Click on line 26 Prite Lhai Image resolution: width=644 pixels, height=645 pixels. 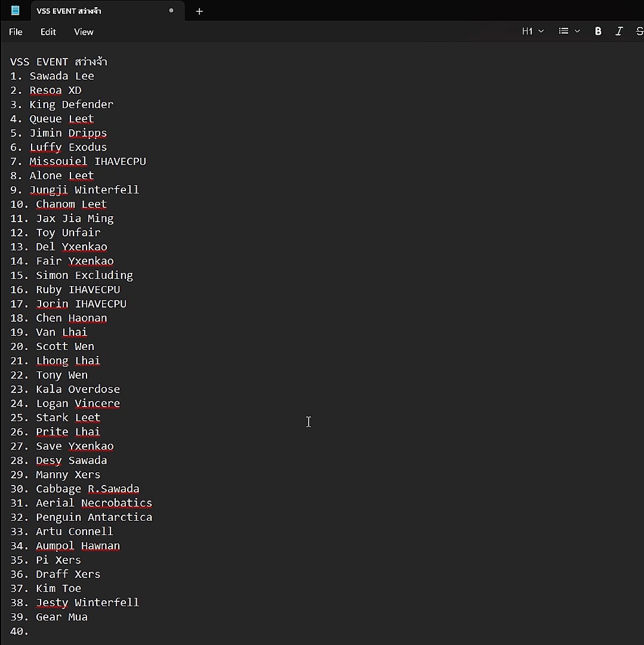click(x=56, y=432)
